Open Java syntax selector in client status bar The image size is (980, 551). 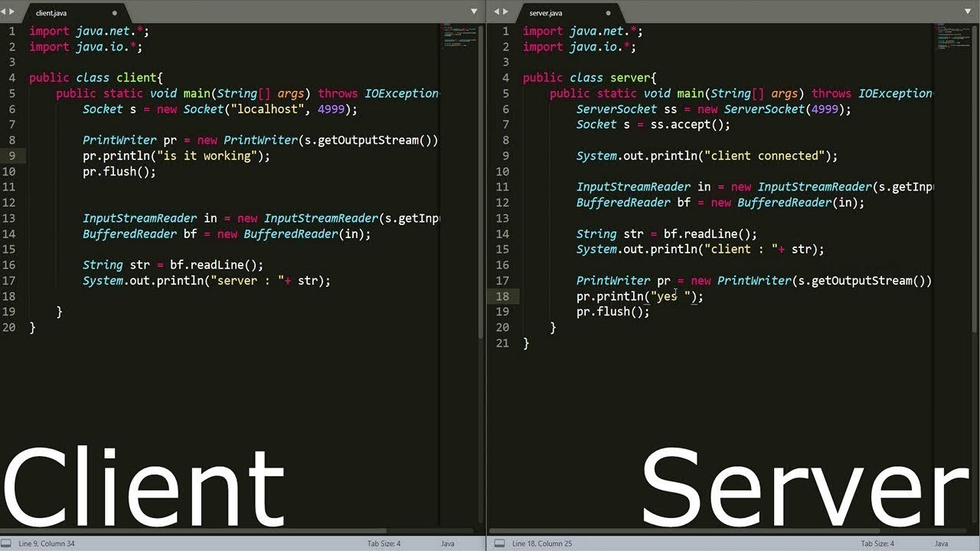tap(448, 543)
